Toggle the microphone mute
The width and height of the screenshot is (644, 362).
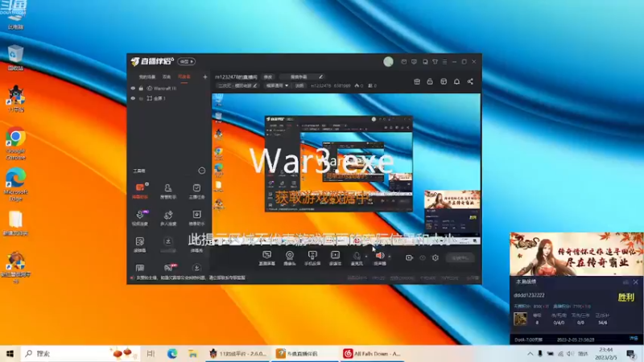(357, 258)
